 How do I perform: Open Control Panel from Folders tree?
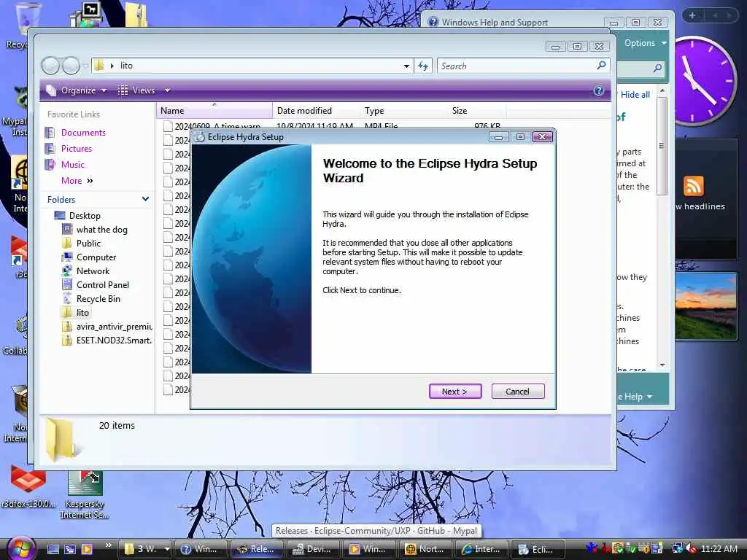pos(102,285)
